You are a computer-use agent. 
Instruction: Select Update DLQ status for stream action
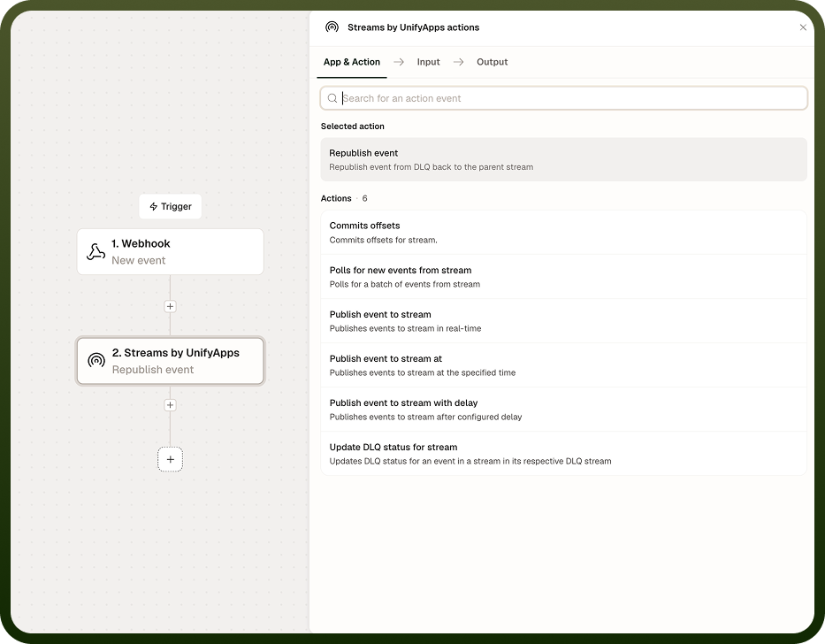point(563,454)
